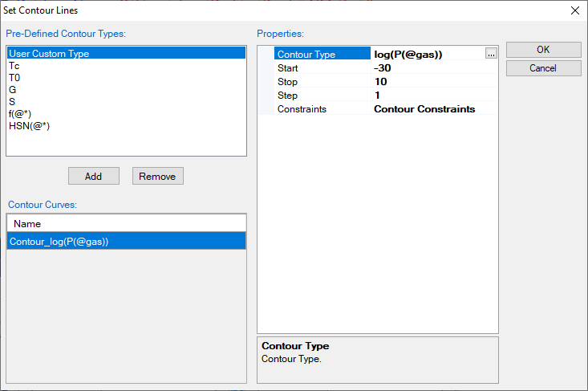Click the Remove button

(158, 176)
